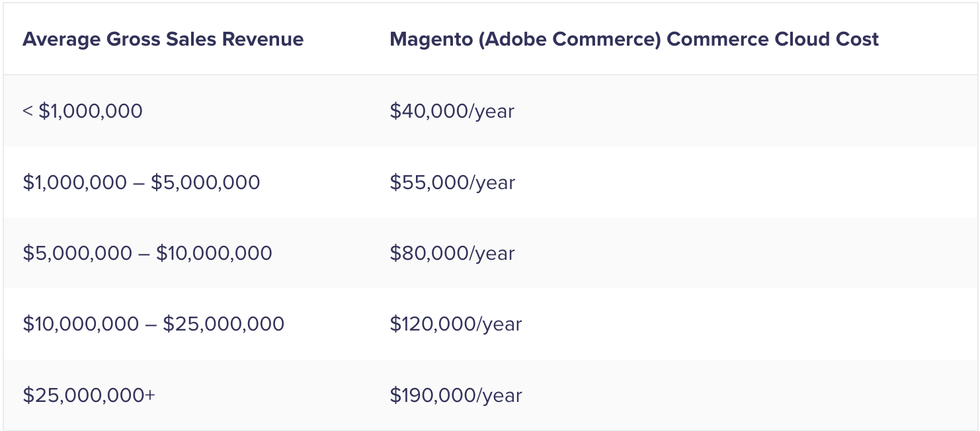
Task: Select the $80,000/year cost cell
Action: pos(452,253)
